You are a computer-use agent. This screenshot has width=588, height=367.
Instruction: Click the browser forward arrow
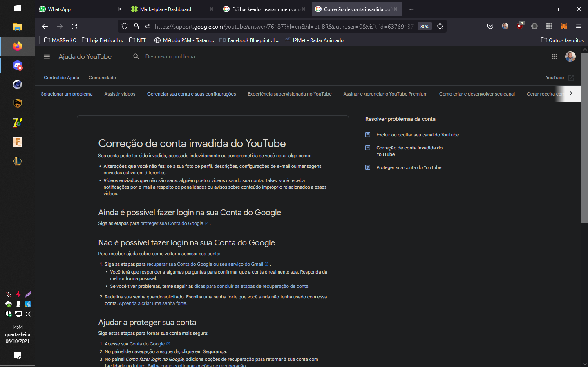[x=60, y=27]
